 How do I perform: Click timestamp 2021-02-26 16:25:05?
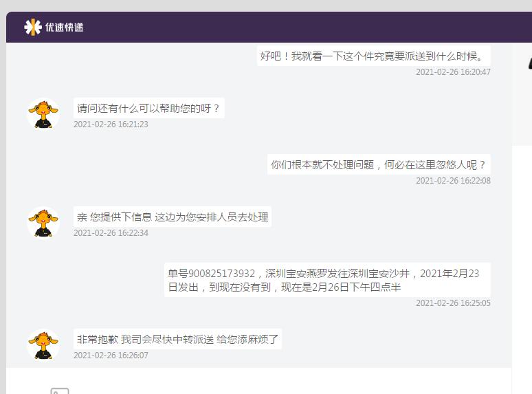point(453,303)
